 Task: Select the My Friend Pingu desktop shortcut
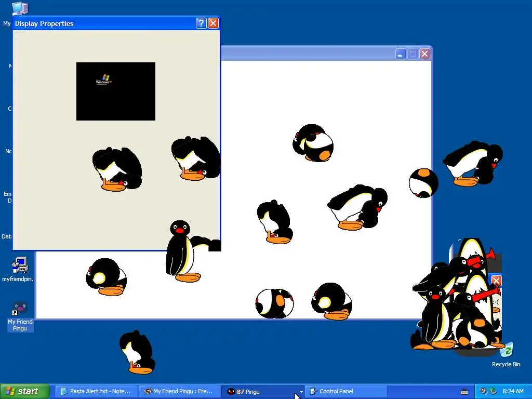tap(20, 315)
